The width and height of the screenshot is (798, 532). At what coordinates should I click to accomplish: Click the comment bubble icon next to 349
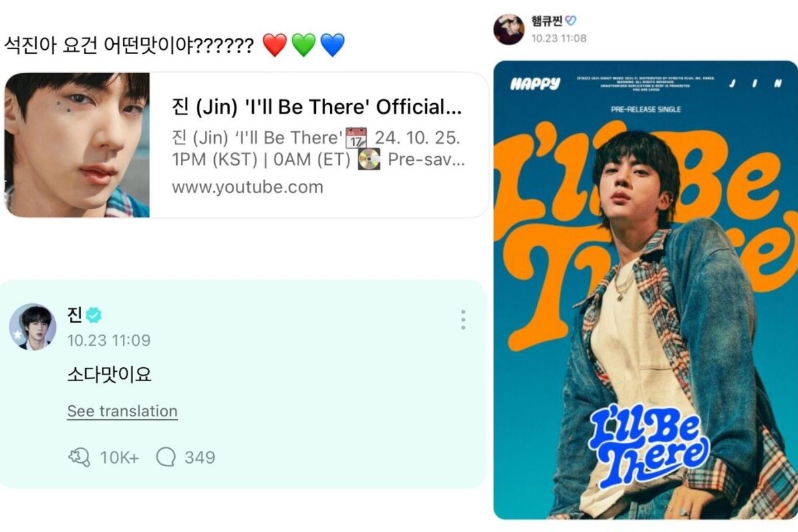click(166, 457)
